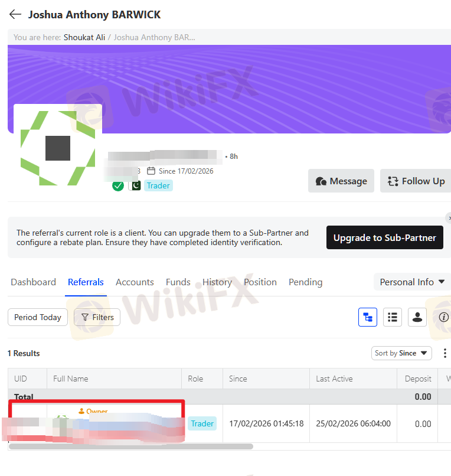Open the three-dot options menu

(x=445, y=353)
